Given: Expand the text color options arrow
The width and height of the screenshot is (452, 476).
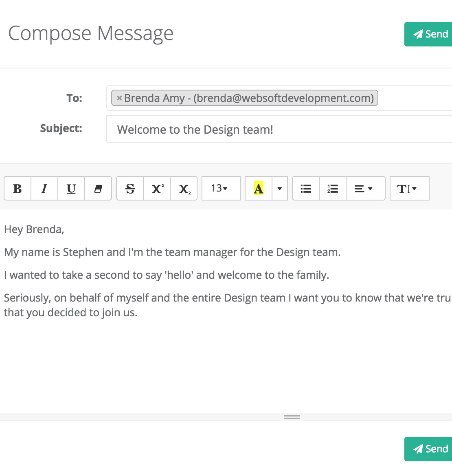Looking at the screenshot, I should pos(280,189).
